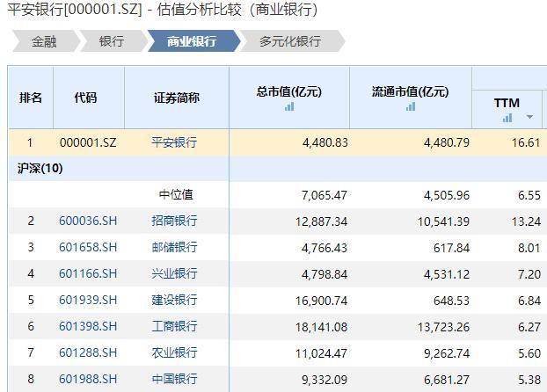Click the 平安银行 name in highlighted row
The height and width of the screenshot is (392, 547).
[174, 142]
